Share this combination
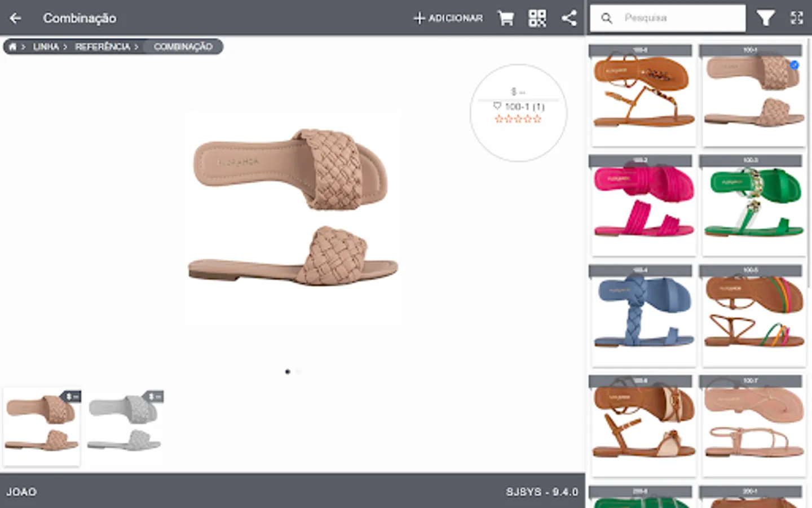Image resolution: width=812 pixels, height=508 pixels. (569, 18)
